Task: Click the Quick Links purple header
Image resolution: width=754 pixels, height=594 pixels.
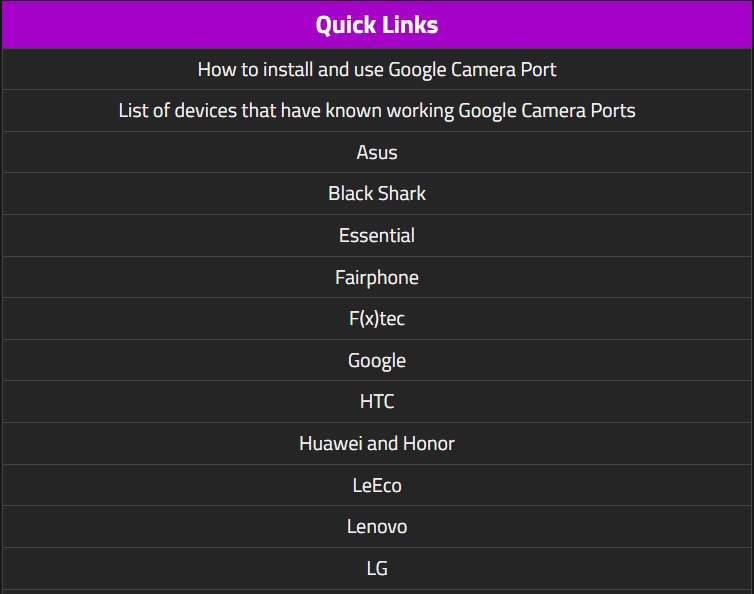Action: (x=377, y=25)
